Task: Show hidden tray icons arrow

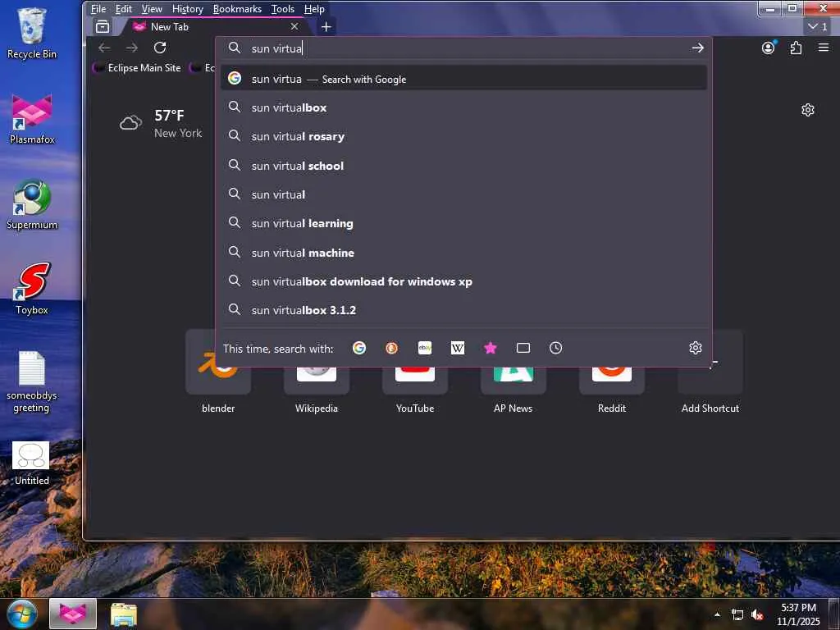Action: click(x=717, y=614)
